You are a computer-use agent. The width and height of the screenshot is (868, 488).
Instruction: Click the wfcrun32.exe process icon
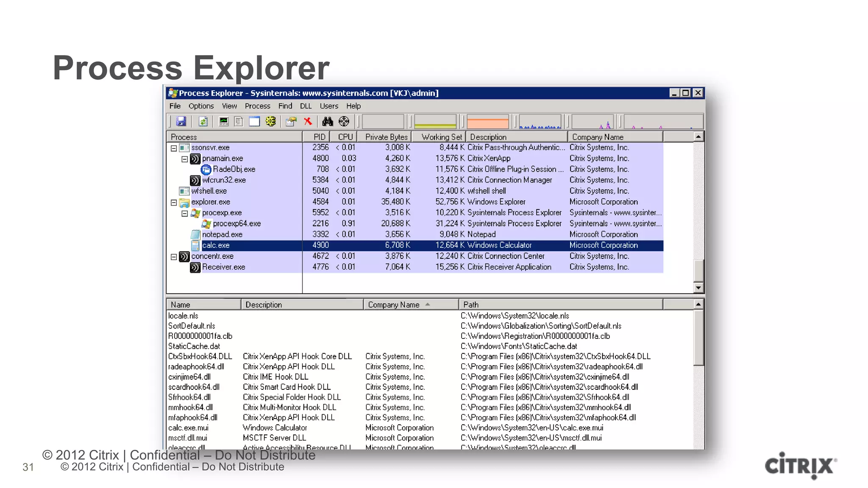click(x=195, y=180)
